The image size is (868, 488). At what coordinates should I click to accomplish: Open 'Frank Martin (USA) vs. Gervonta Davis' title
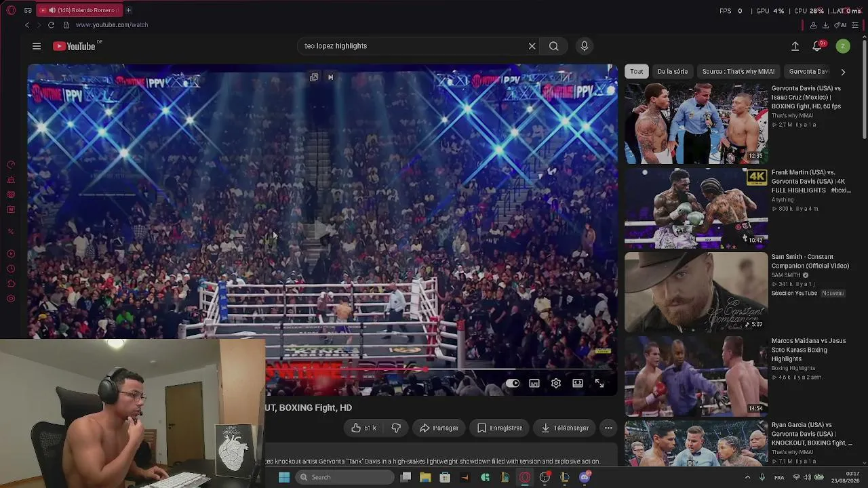click(x=811, y=182)
